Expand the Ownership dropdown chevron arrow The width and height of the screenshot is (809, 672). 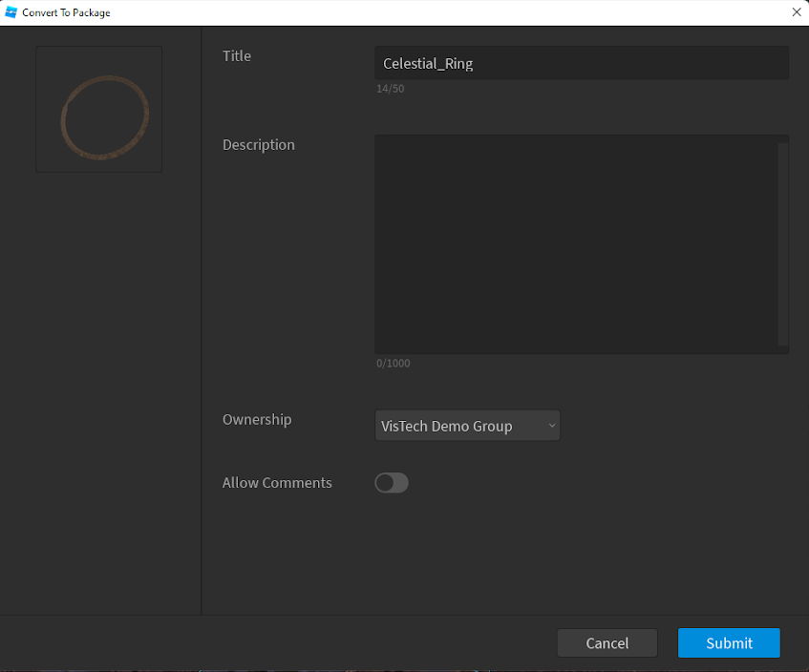pos(552,426)
